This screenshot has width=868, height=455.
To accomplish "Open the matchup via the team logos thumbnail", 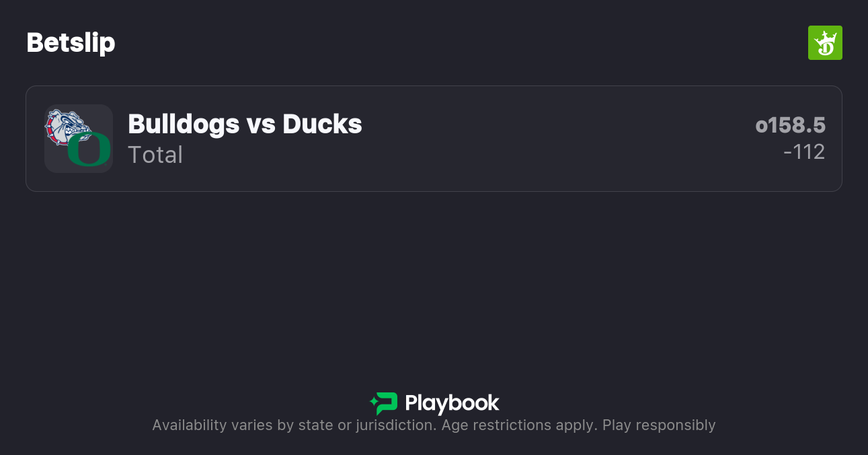I will pyautogui.click(x=78, y=138).
